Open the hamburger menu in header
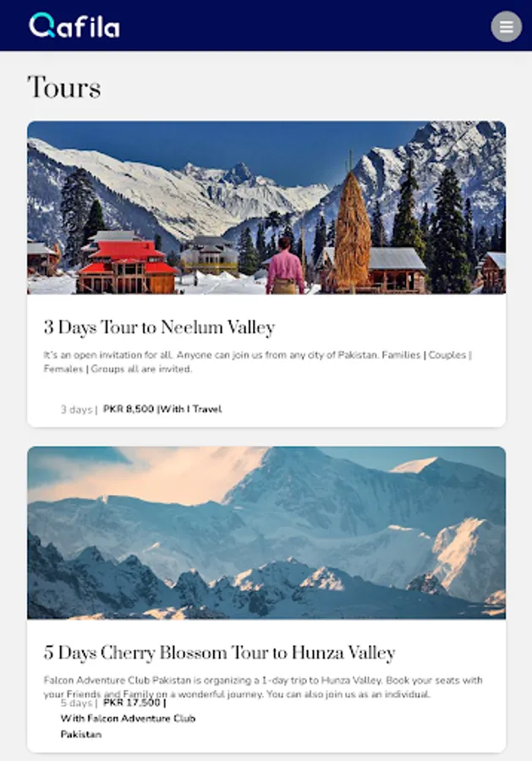 coord(507,26)
